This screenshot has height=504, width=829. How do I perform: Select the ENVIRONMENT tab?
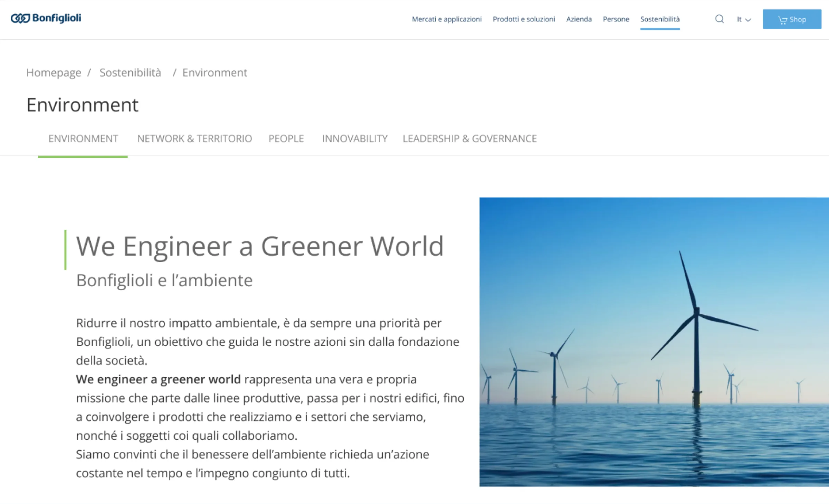(x=83, y=139)
